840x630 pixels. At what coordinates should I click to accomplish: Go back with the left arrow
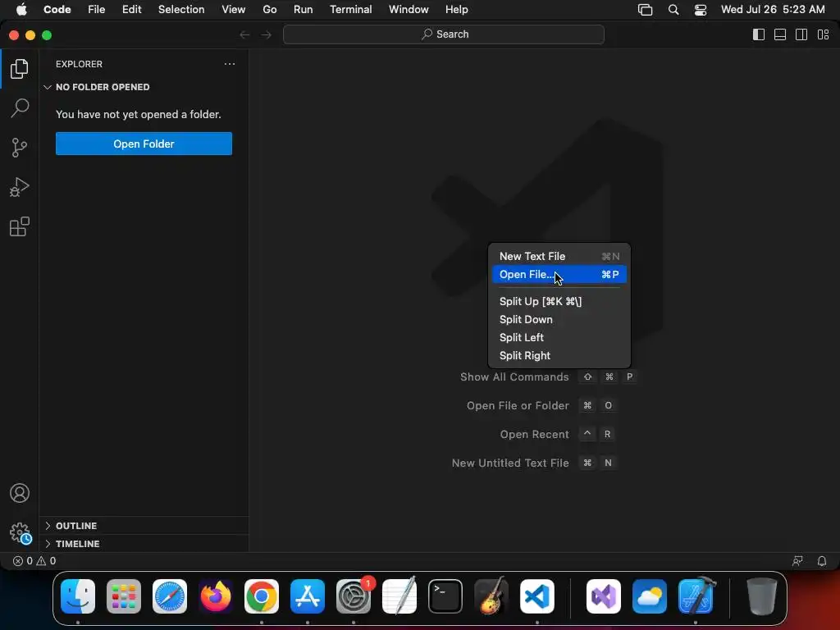(244, 34)
